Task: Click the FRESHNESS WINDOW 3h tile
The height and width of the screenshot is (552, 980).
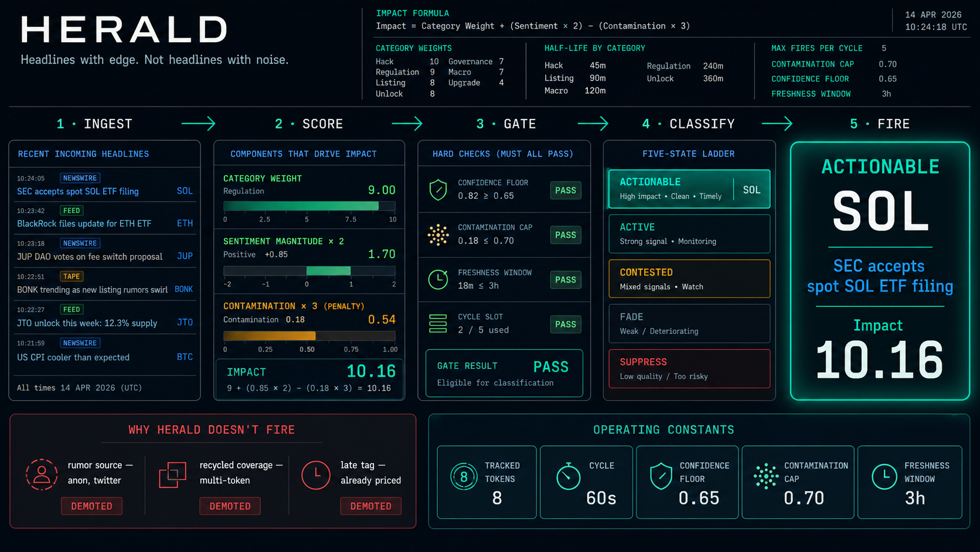Action: tap(910, 482)
